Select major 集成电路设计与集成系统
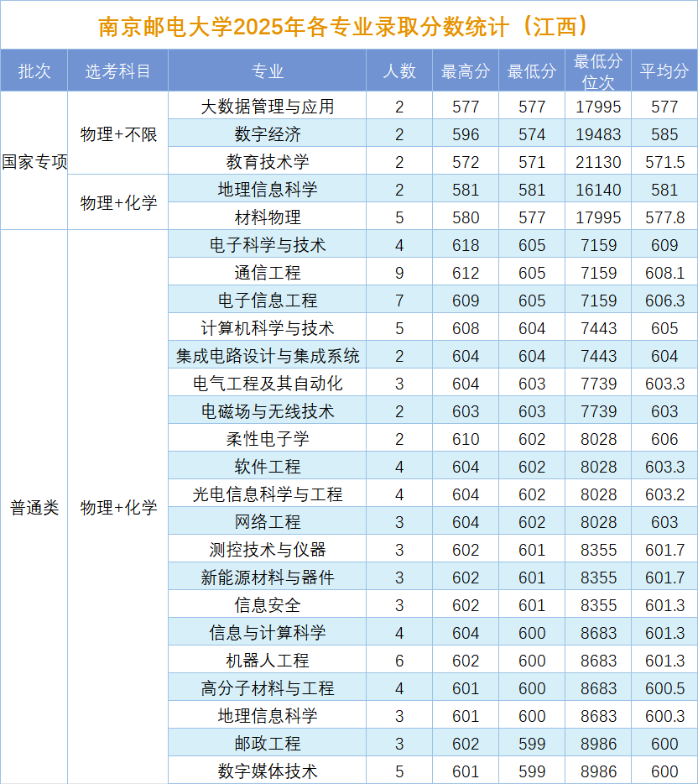Viewport: 698px width, 784px height. pos(268,356)
